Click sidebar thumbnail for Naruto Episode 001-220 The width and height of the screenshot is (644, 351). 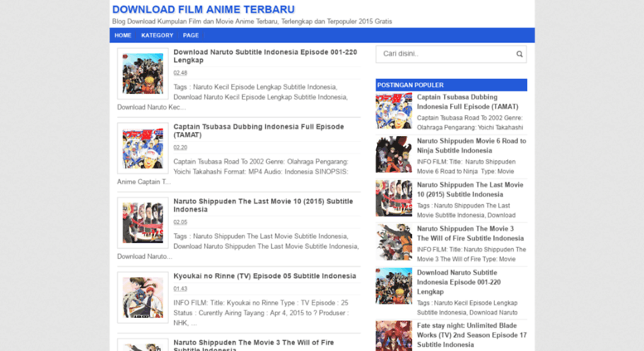click(394, 286)
